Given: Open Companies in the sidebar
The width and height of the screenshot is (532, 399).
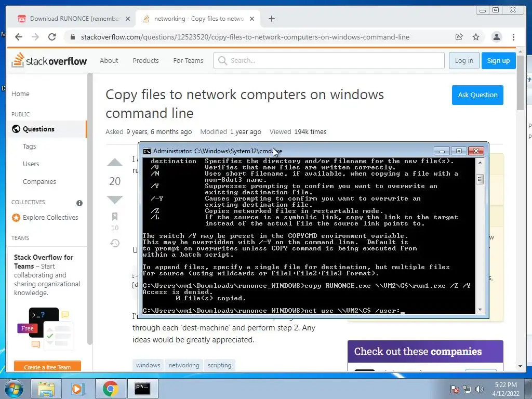Looking at the screenshot, I should click(x=39, y=181).
